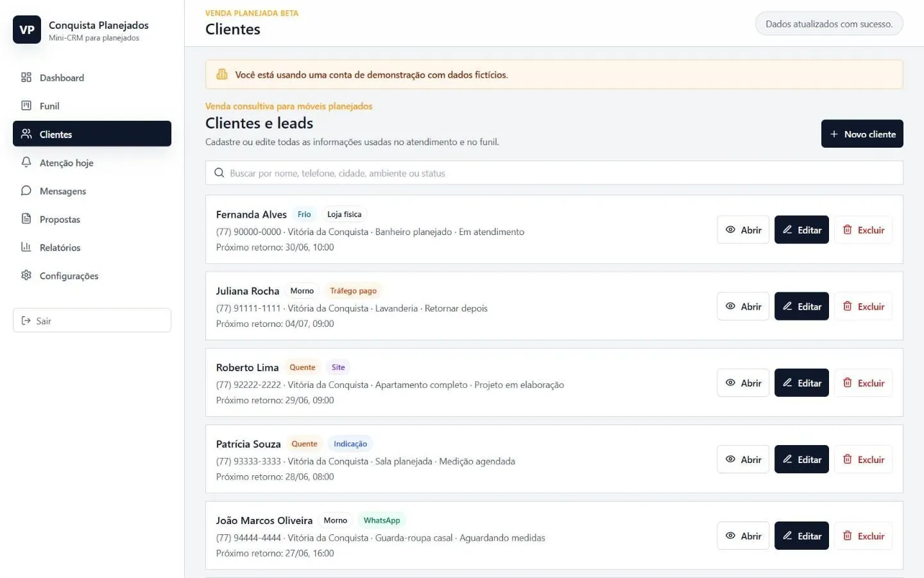Open João Marcos Oliveira's record with Abrir
This screenshot has width=924, height=578.
click(x=743, y=536)
